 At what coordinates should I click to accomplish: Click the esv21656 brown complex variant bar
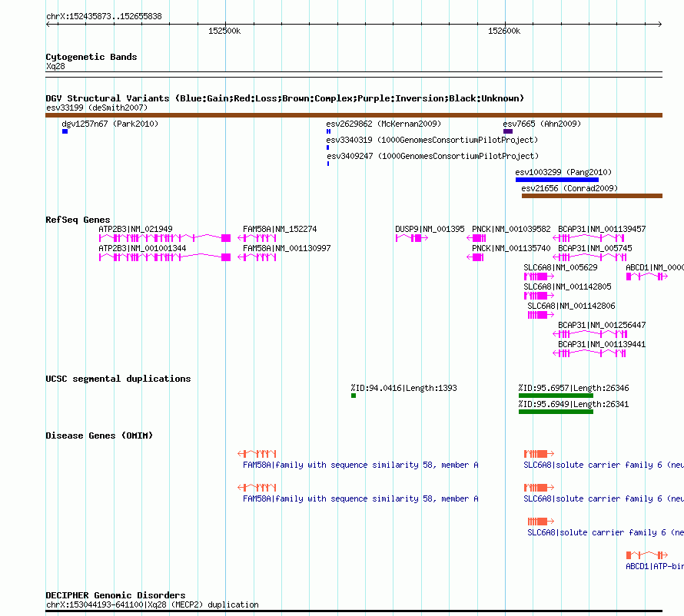[x=592, y=196]
